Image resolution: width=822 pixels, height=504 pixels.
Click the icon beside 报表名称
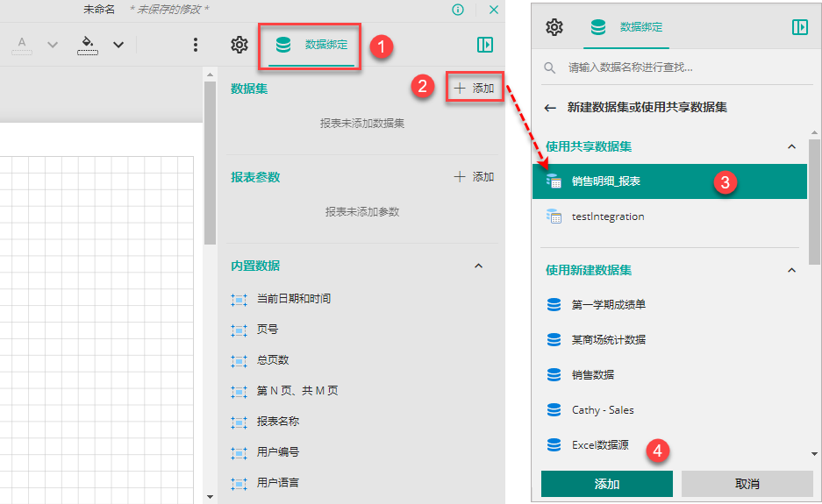[239, 422]
